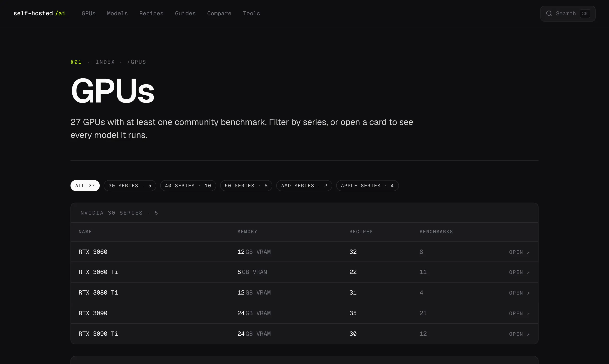
Task: Select the RTX 3090 Ti name
Action: [98, 334]
